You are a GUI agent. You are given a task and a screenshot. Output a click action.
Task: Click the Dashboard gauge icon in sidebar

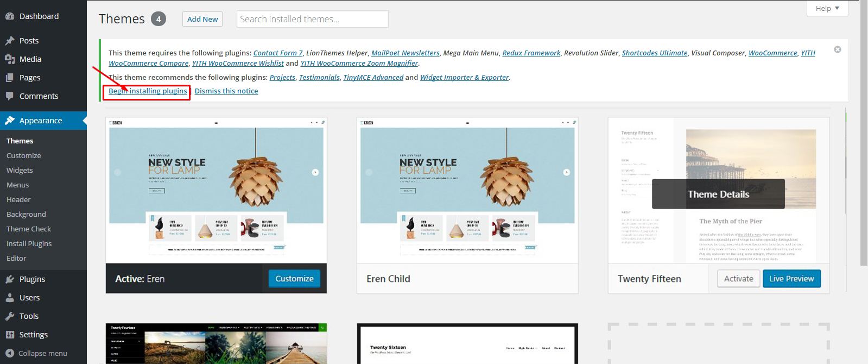(10, 16)
